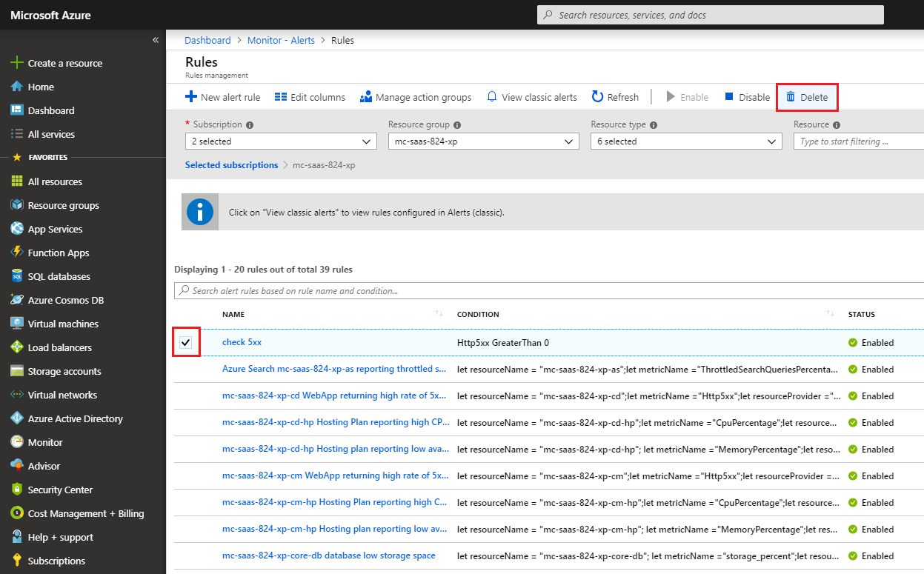Navigate to Dashboard breadcrumb link

click(207, 41)
